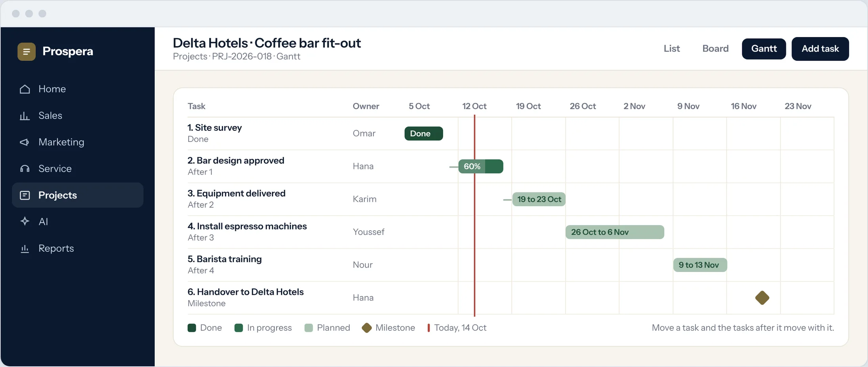Open the Home section label
The image size is (868, 367).
click(52, 89)
